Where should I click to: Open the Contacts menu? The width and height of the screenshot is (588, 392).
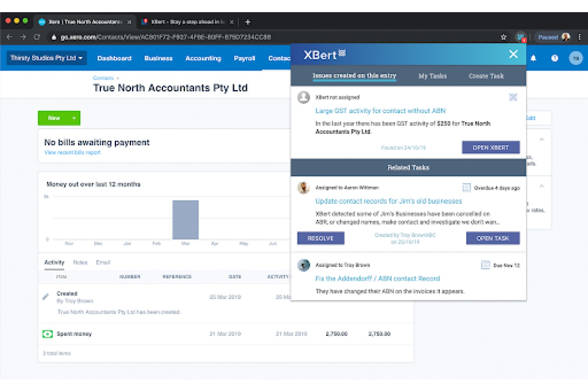[279, 58]
